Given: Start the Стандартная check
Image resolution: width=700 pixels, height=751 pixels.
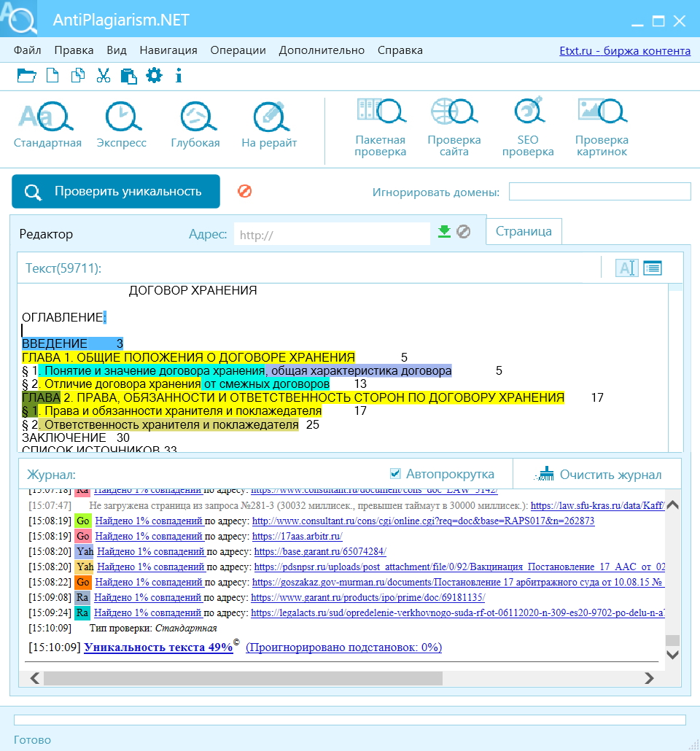Looking at the screenshot, I should pos(47,125).
